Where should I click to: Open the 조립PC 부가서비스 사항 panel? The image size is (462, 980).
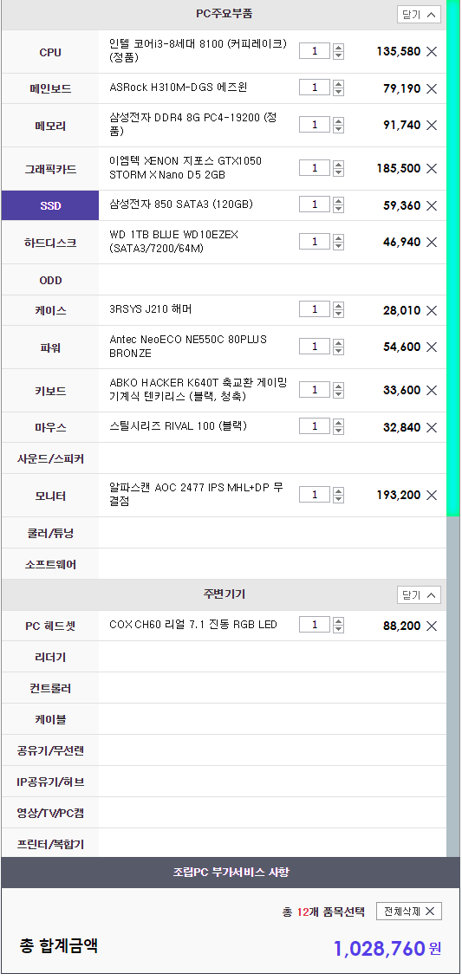[x=231, y=873]
